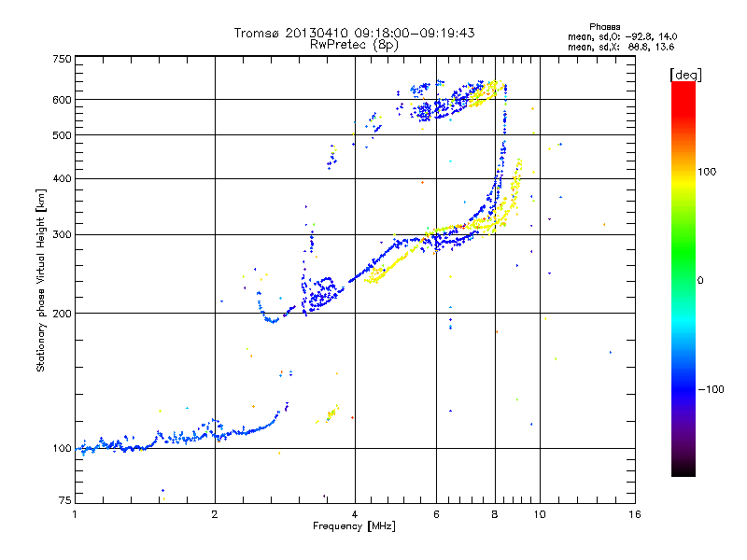The width and height of the screenshot is (747, 560).
Task: Click the x-axis tick label '2'
Action: pyautogui.click(x=215, y=514)
